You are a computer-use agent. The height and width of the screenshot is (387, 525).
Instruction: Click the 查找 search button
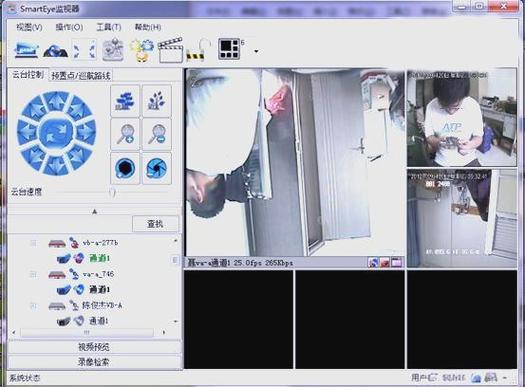click(x=155, y=224)
